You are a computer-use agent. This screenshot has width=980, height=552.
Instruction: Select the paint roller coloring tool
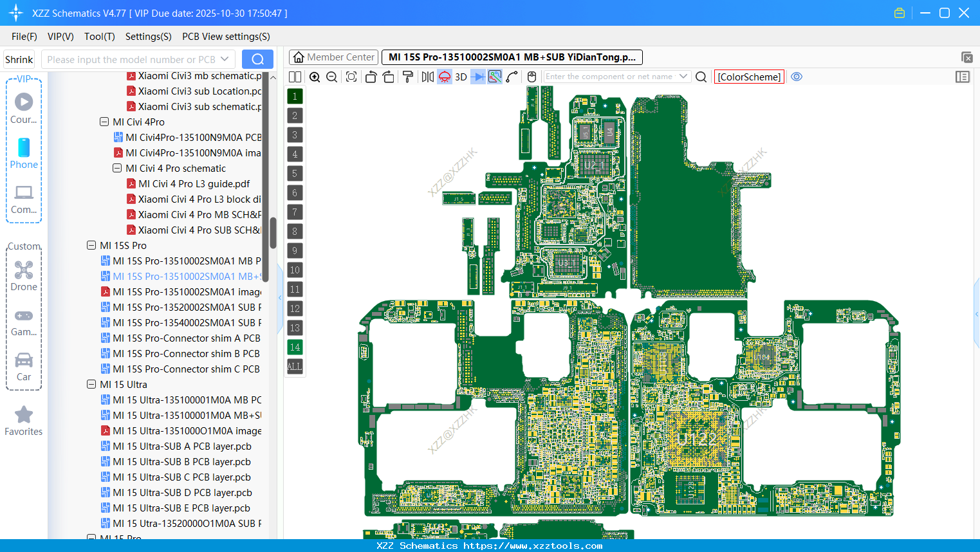[x=407, y=77]
